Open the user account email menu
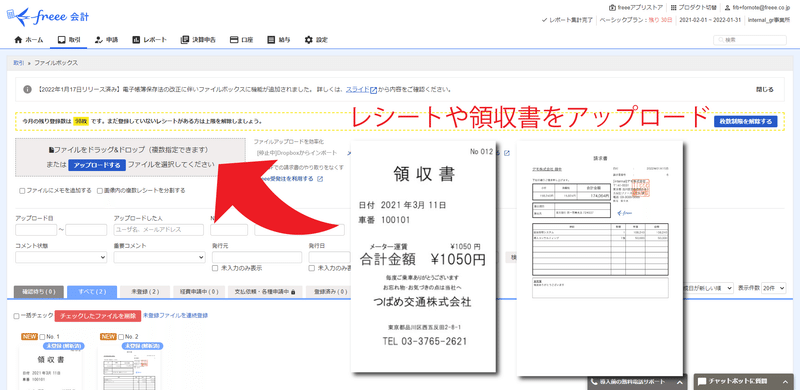 (757, 8)
